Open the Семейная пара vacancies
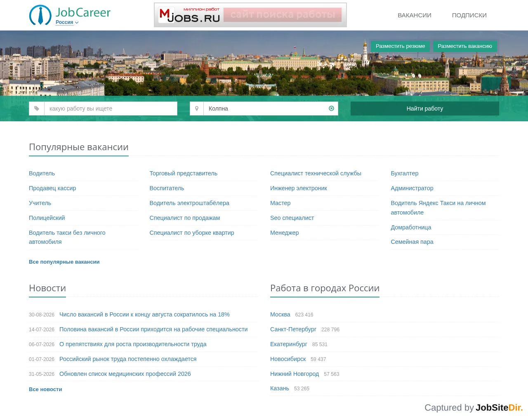 click(412, 242)
